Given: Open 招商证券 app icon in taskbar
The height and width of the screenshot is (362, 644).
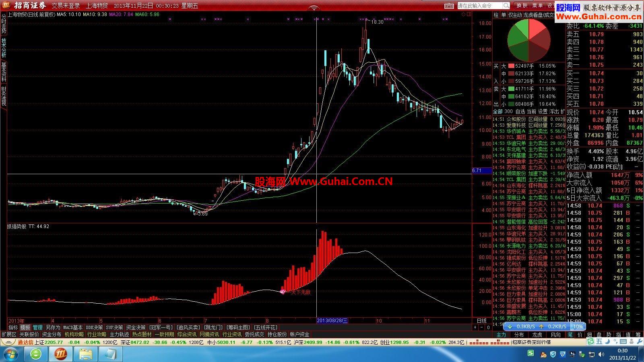Looking at the screenshot, I should tap(60, 354).
